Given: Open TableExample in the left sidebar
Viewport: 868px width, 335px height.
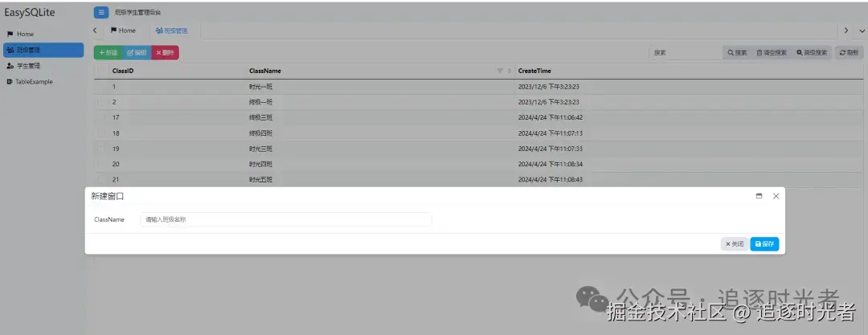Looking at the screenshot, I should [43, 81].
